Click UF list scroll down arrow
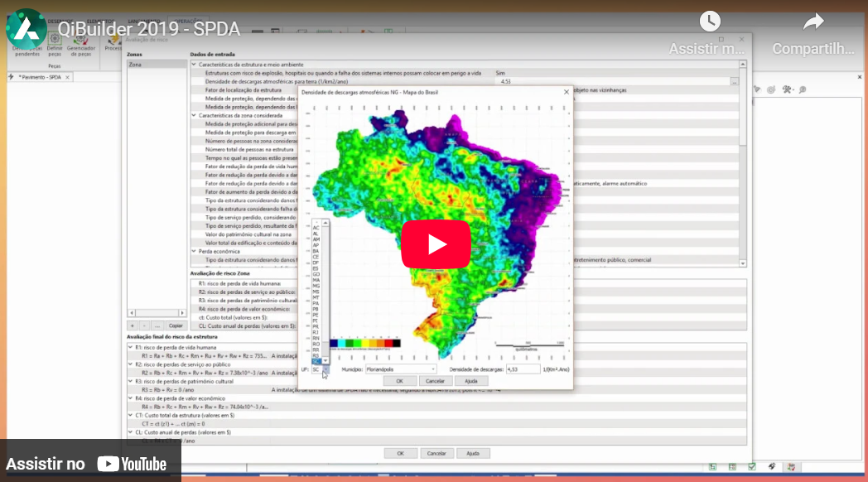The image size is (868, 482). (325, 361)
